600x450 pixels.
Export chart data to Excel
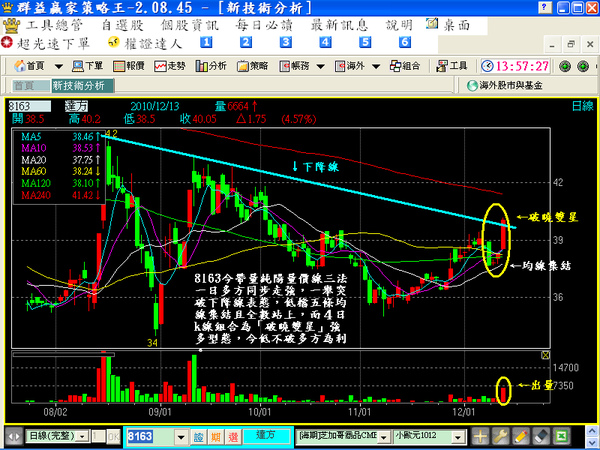pos(561,436)
